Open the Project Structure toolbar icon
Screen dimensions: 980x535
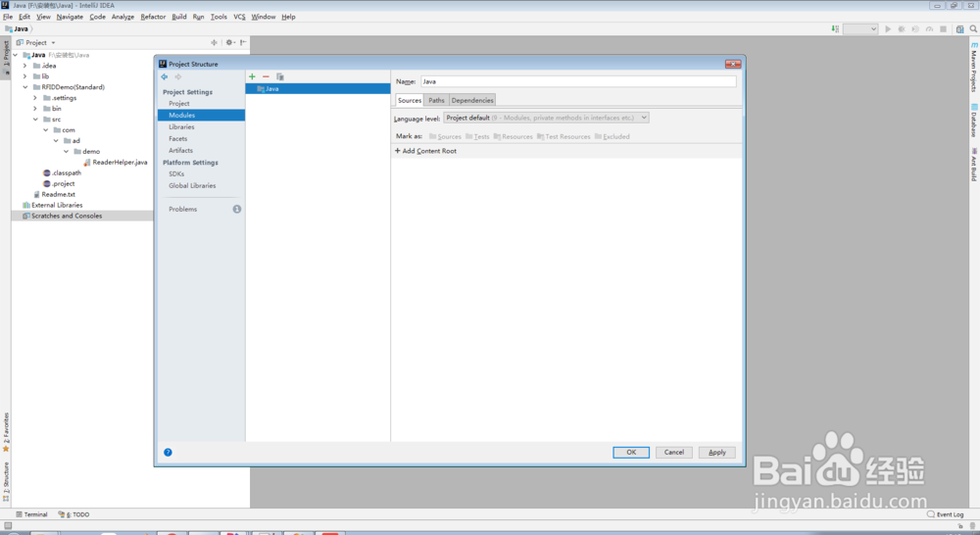coord(960,28)
